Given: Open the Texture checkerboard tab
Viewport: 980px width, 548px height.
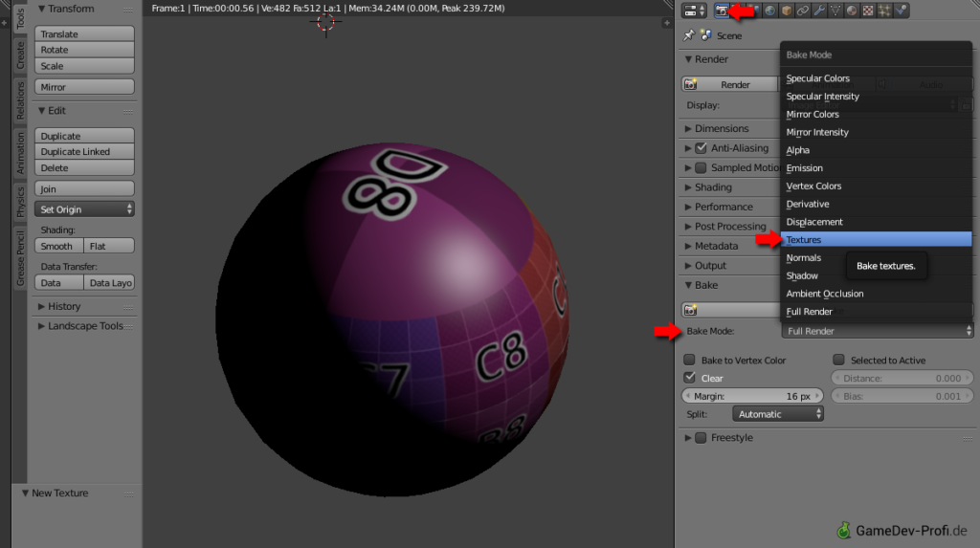Looking at the screenshot, I should coord(867,11).
